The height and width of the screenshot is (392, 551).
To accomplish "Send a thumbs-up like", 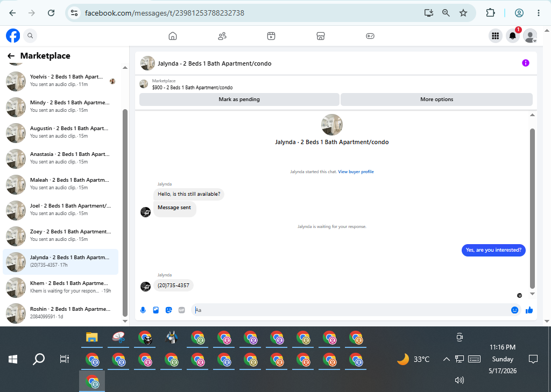I will click(x=529, y=310).
